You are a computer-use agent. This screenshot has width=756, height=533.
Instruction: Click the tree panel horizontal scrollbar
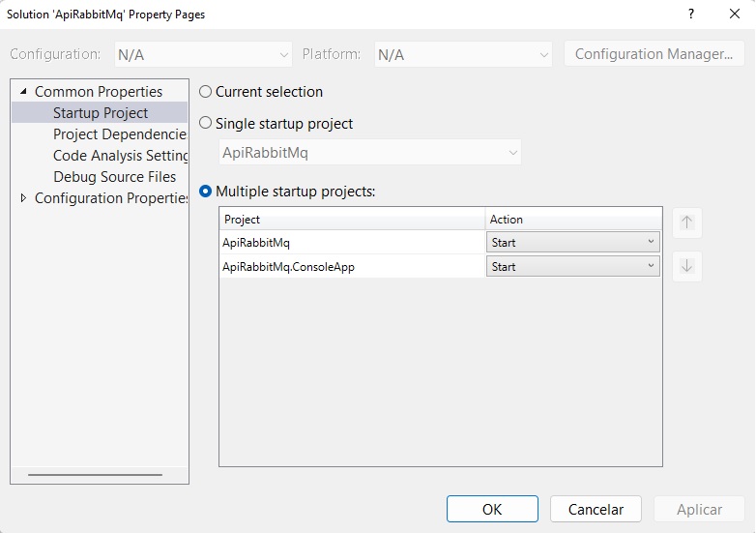tap(95, 475)
